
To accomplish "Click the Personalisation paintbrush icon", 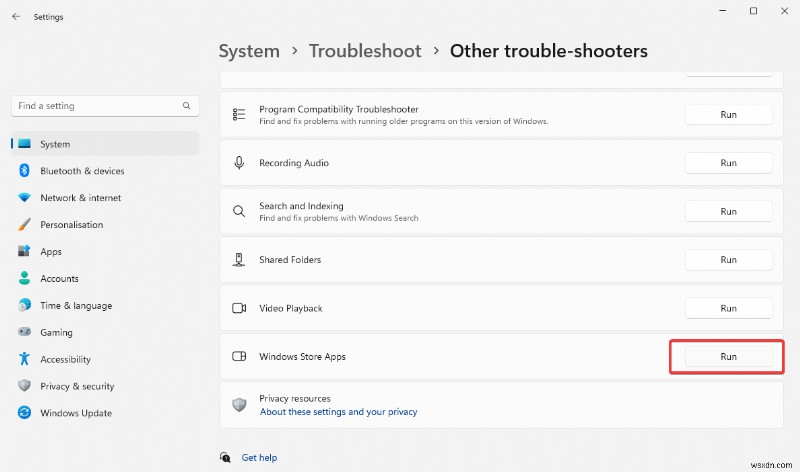I will [24, 225].
